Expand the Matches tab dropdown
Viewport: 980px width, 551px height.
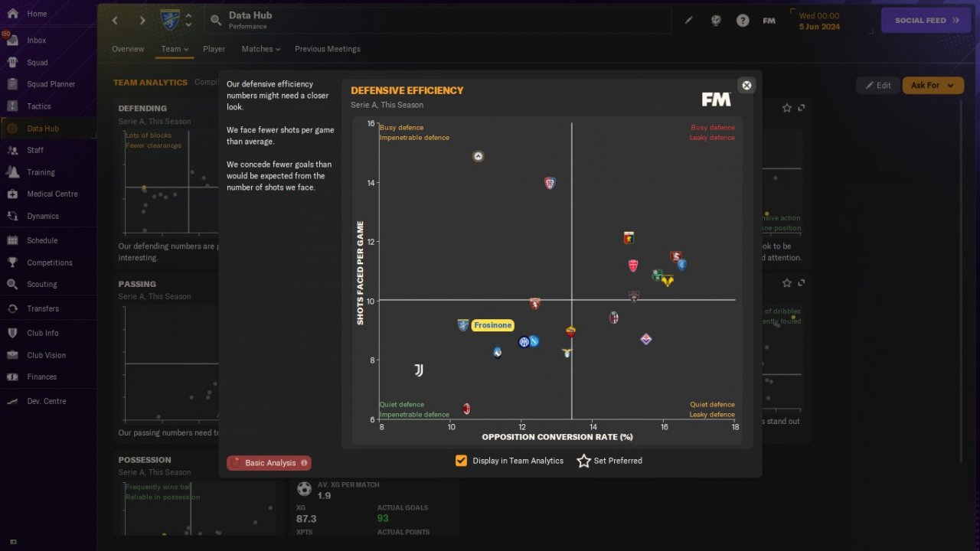click(x=261, y=49)
